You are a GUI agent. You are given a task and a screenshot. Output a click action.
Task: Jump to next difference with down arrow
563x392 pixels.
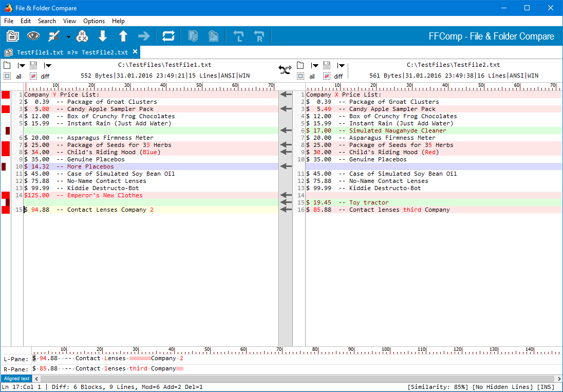103,36
